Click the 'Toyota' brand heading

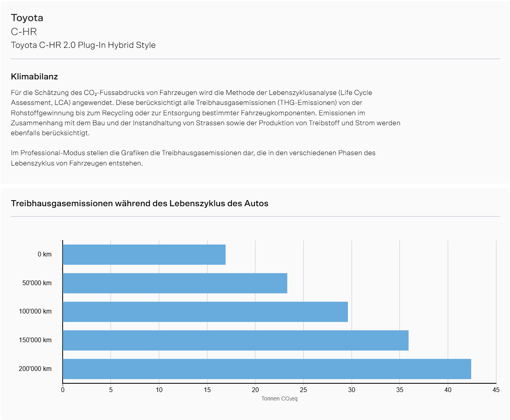click(x=27, y=18)
